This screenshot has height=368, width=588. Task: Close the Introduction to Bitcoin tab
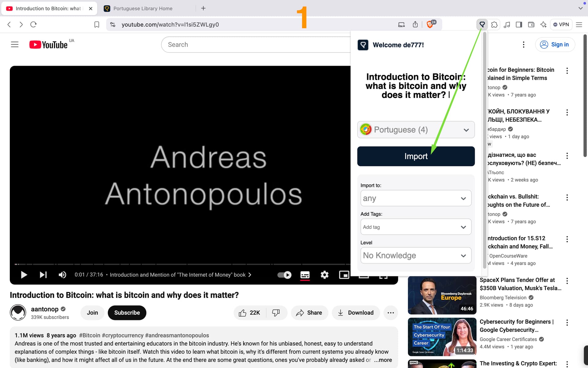(x=91, y=9)
